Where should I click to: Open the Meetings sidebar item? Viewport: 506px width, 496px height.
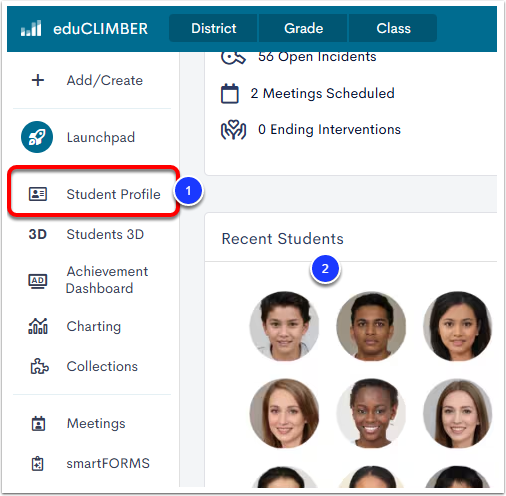(96, 424)
